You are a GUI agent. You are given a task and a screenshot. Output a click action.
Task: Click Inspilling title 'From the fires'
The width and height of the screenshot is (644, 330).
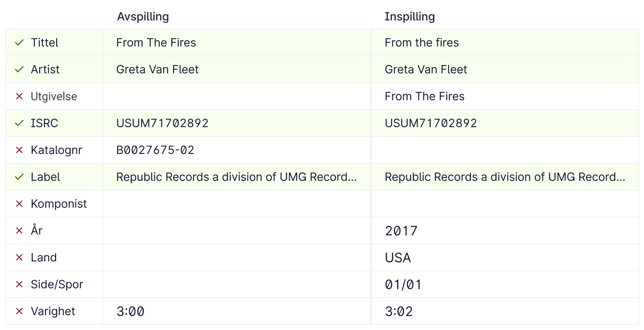pyautogui.click(x=422, y=42)
